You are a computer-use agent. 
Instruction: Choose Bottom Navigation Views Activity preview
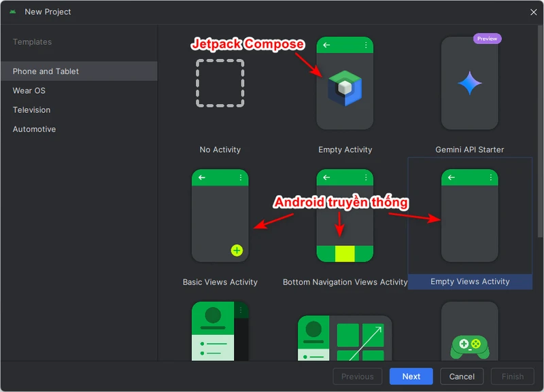point(345,215)
